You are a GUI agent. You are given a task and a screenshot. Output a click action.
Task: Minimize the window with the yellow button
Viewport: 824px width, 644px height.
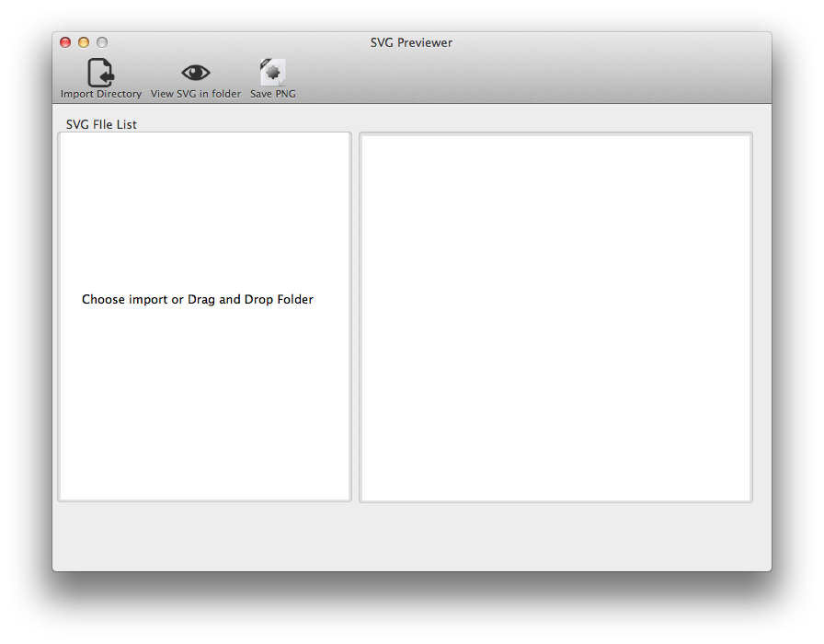pyautogui.click(x=84, y=42)
